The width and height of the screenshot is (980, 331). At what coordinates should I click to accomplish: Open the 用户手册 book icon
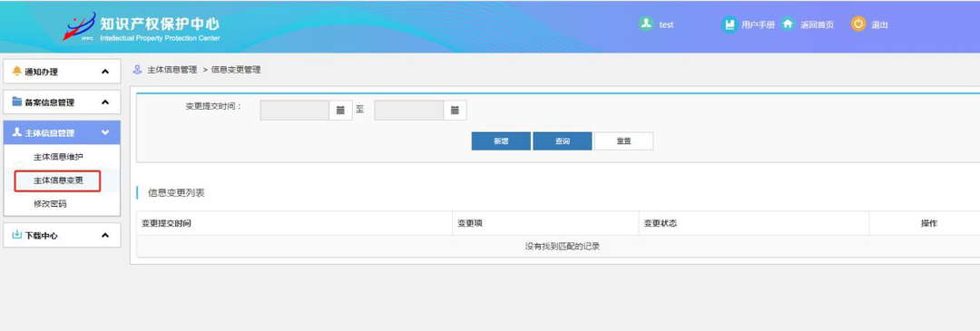pyautogui.click(x=730, y=24)
